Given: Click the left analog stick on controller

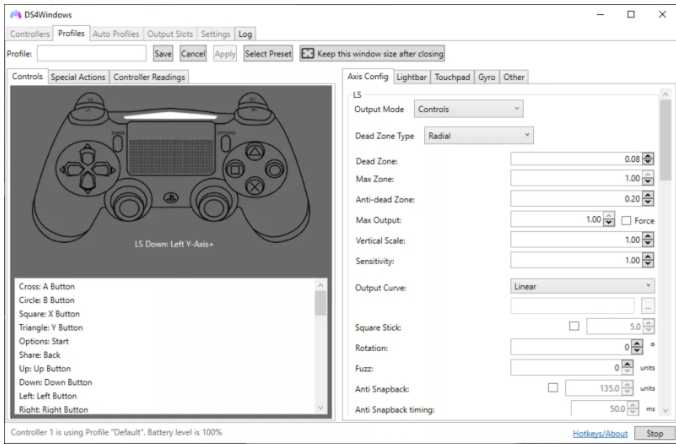Looking at the screenshot, I should point(128,207).
